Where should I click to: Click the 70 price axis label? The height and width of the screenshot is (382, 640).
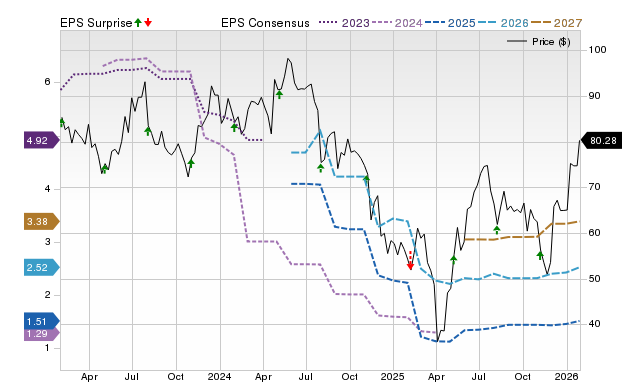click(594, 187)
